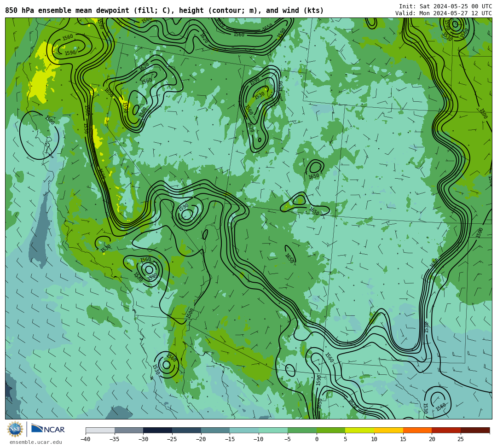Viewport: 497px width, 448px height.
Task: Click the -20 to -15 teal colorbar swatch
Action: click(215, 430)
